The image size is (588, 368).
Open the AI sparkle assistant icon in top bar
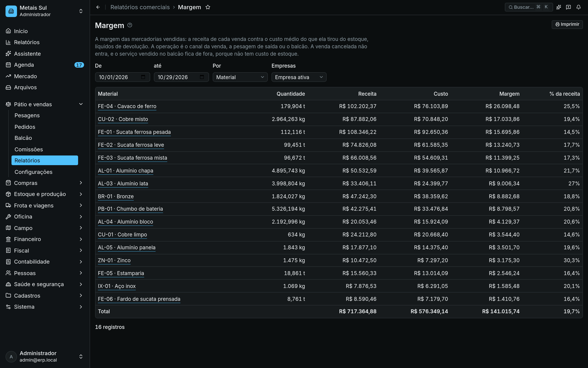coord(559,7)
